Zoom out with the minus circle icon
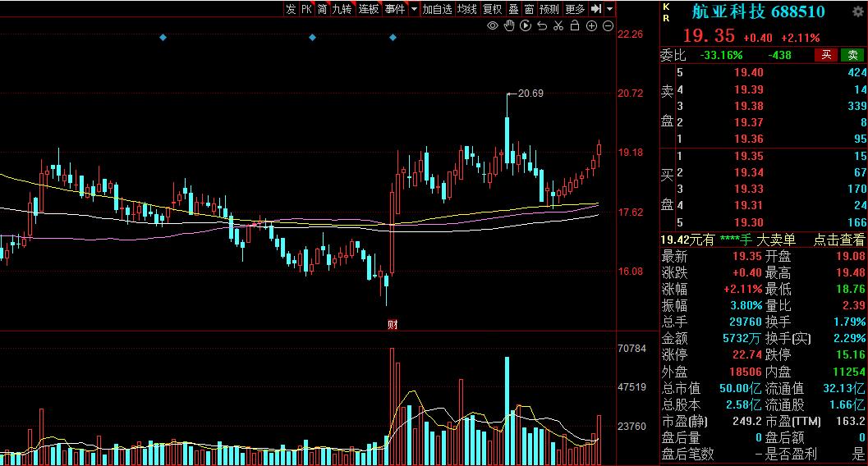 coord(608,26)
